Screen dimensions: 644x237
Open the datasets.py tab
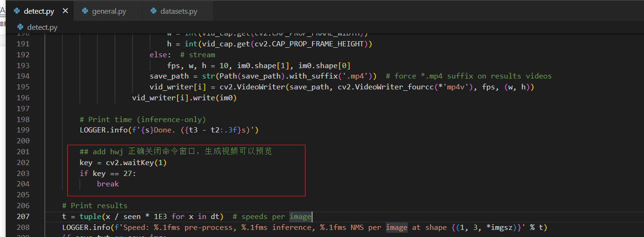[179, 11]
